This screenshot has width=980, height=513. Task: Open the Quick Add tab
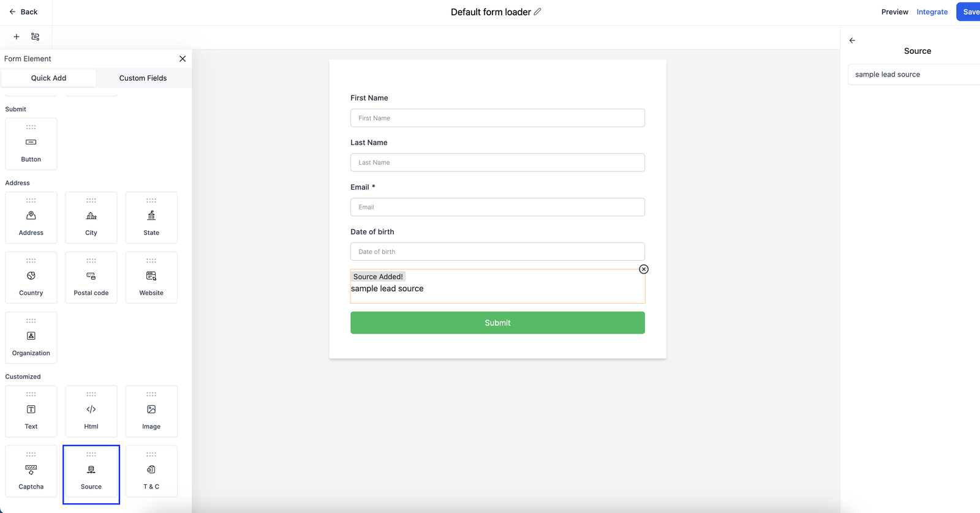pos(48,78)
